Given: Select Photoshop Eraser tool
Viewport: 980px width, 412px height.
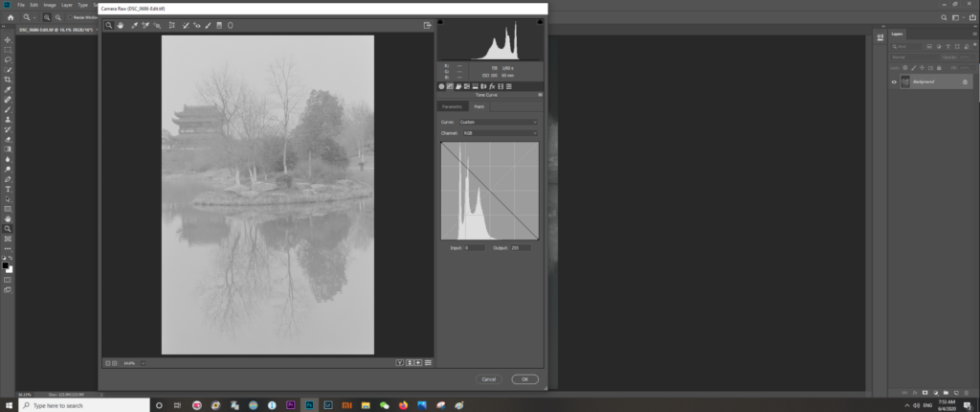Looking at the screenshot, I should (8, 139).
